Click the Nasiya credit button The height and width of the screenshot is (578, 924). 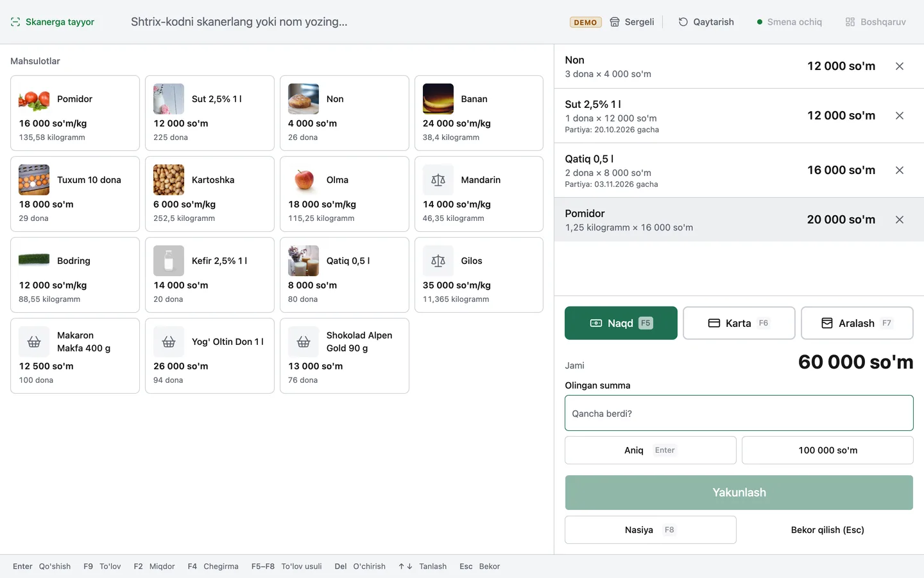pos(651,530)
